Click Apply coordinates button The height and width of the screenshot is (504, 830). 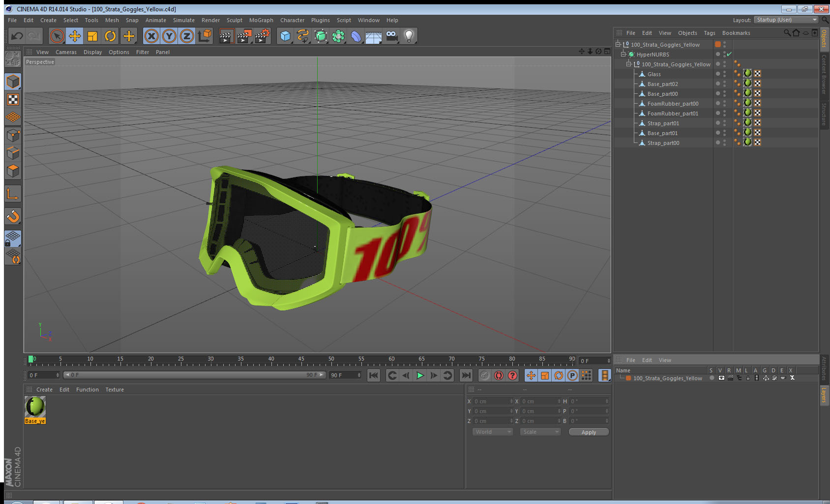coord(589,432)
